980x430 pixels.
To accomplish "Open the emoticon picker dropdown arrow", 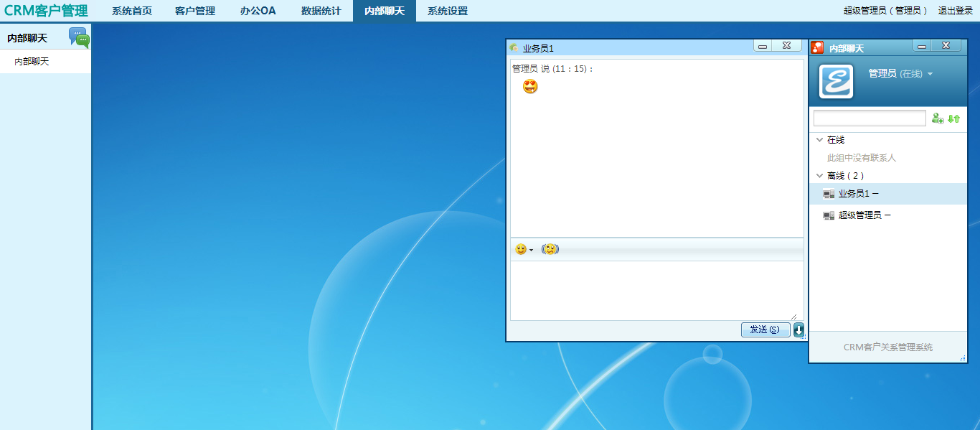I will pos(532,250).
